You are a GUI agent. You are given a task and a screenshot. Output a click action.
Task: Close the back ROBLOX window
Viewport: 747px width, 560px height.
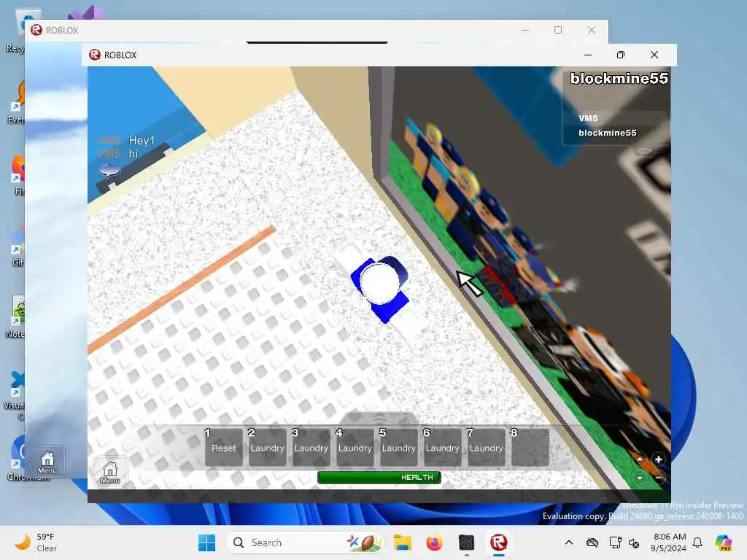(591, 30)
